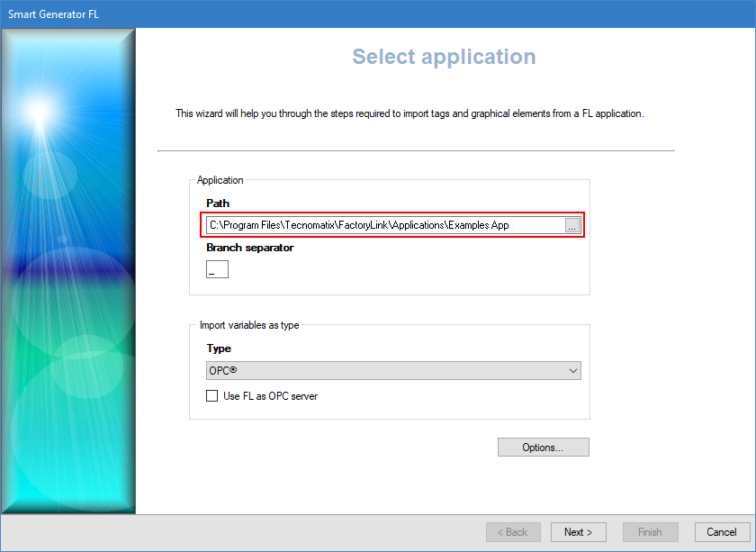Screen dimensions: 756x552
Task: Click the bold Path label
Action: pos(218,204)
